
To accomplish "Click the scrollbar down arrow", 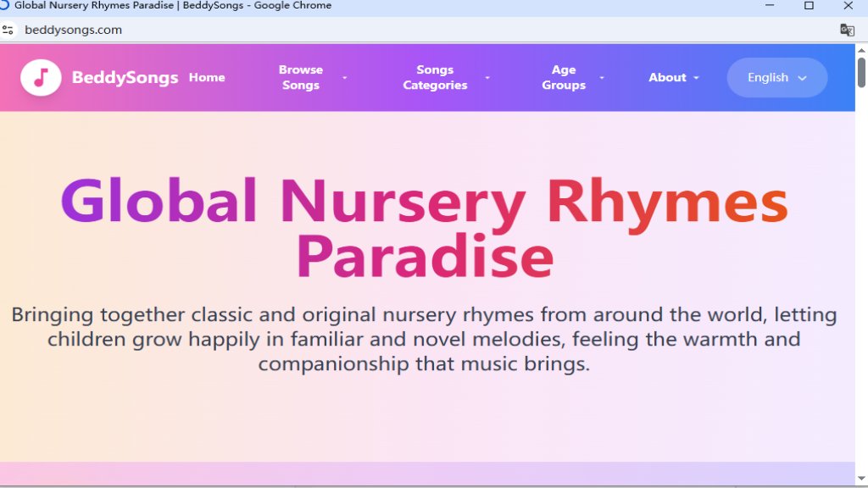I will pyautogui.click(x=860, y=480).
